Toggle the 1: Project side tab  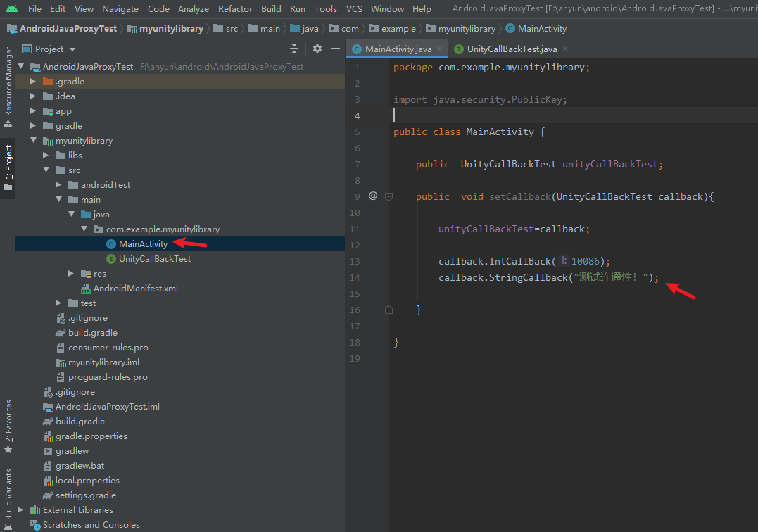(8, 167)
